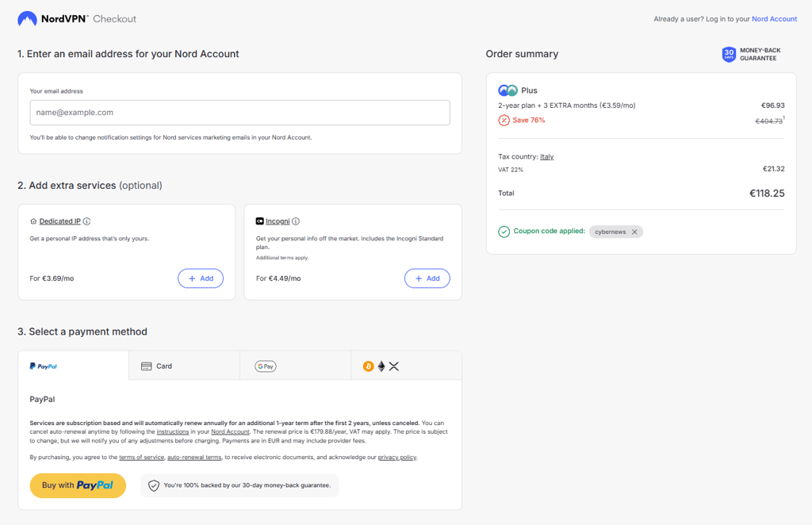
Task: Click the Dedicated IP house icon
Action: pos(33,221)
